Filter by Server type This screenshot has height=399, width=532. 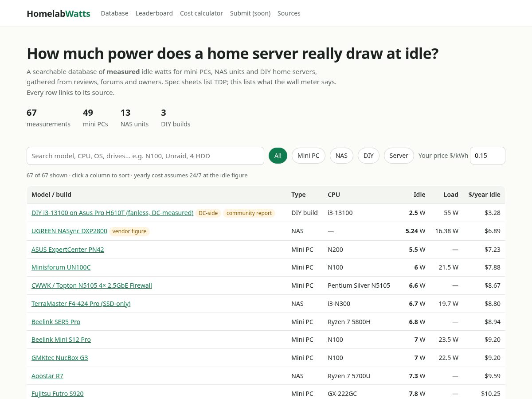(x=399, y=156)
